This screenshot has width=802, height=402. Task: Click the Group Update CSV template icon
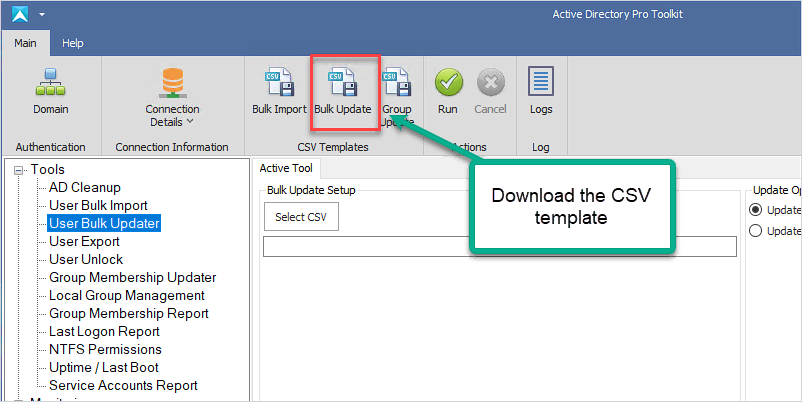(x=397, y=82)
